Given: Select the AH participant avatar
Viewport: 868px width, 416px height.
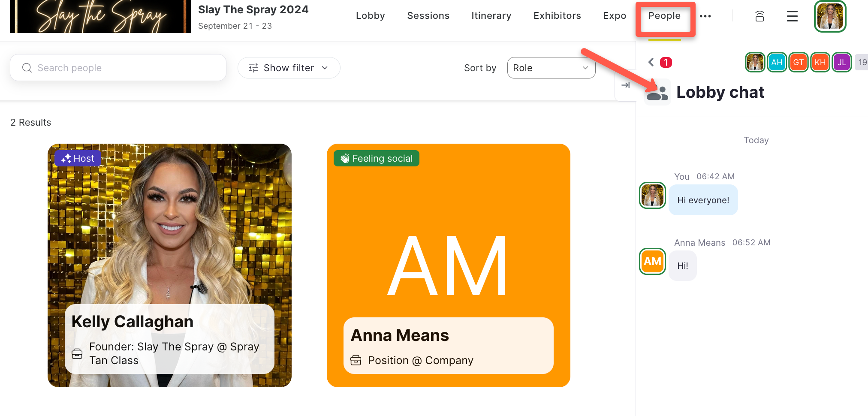Looking at the screenshot, I should coord(777,62).
